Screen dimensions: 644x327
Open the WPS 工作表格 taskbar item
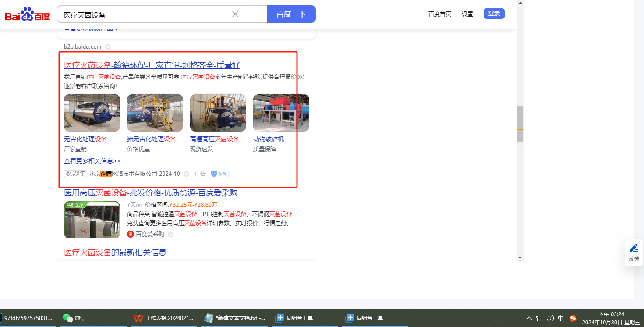(163, 318)
